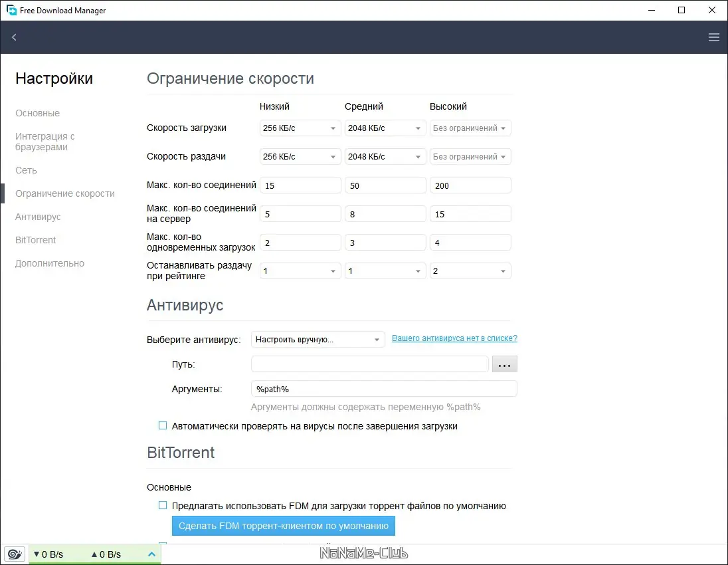Open the hamburger menu icon
Image resolution: width=728 pixels, height=565 pixels.
tap(713, 37)
